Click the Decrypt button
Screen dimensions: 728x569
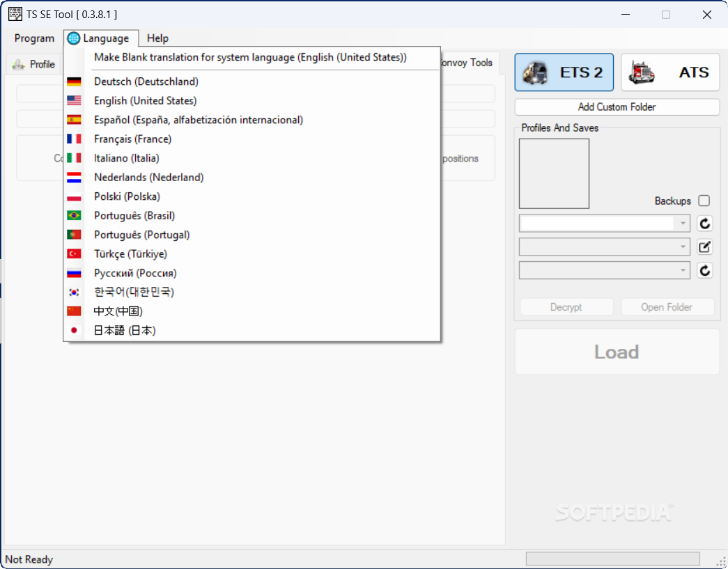coord(566,306)
